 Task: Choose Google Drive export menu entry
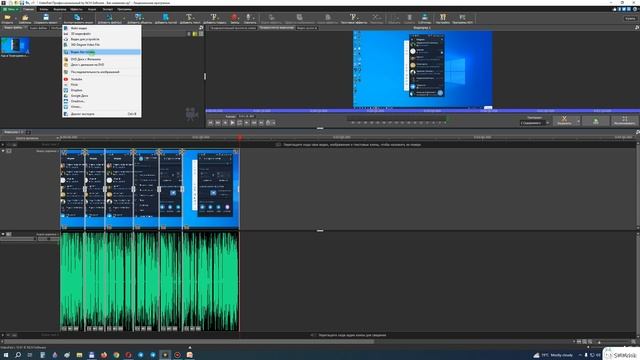coord(102,96)
